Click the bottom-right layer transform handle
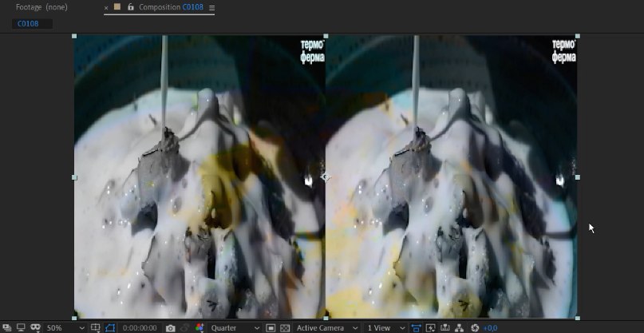This screenshot has width=644, height=333. (x=578, y=318)
